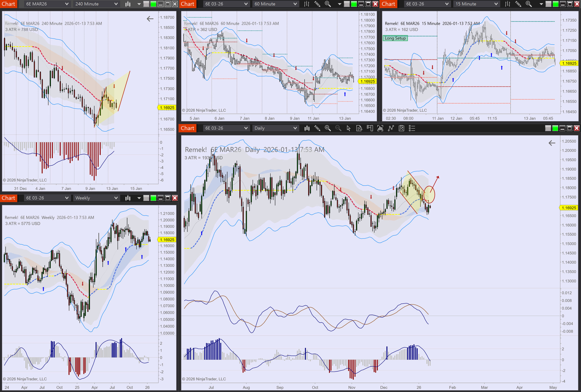Open Properties list icon on Daily chart

point(412,128)
